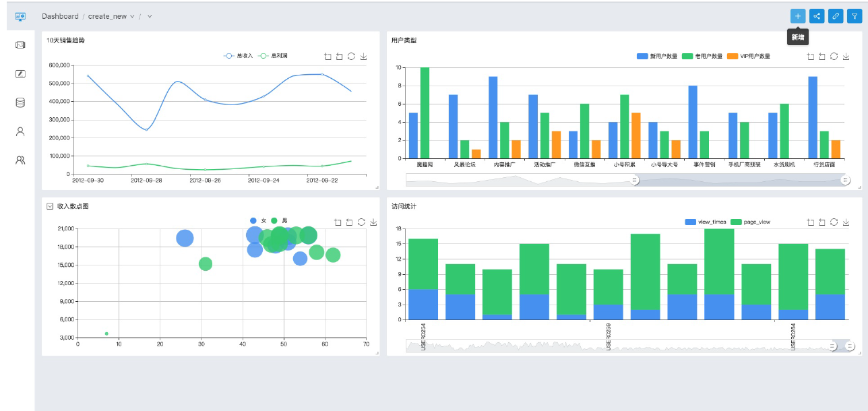Expand the 收入散点图 panel menu arrow
The height and width of the screenshot is (411, 868).
coord(50,206)
